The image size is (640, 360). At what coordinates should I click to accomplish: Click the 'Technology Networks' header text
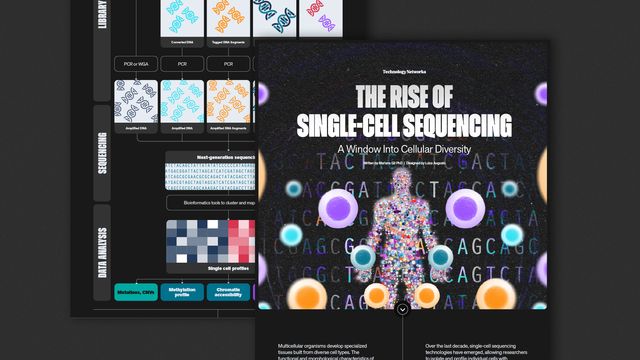(404, 72)
